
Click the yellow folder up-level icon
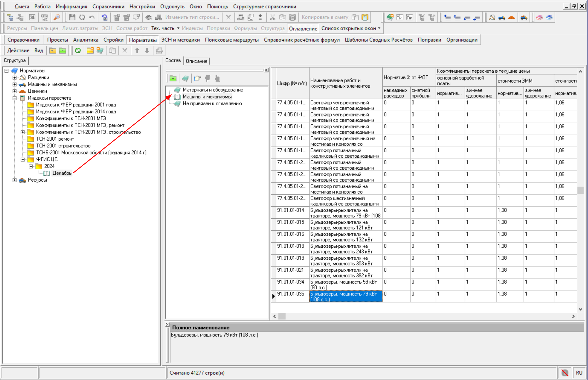tap(53, 51)
